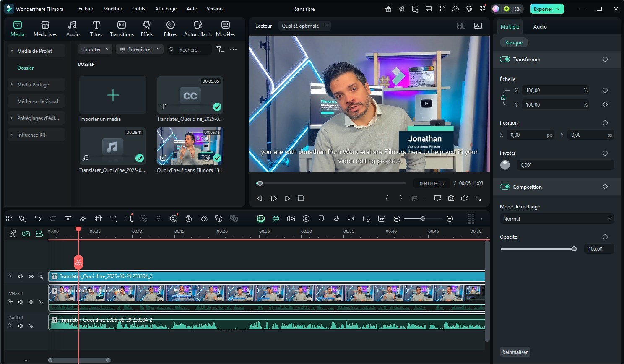This screenshot has width=624, height=364.
Task: Open the Fichier menu
Action: click(86, 9)
